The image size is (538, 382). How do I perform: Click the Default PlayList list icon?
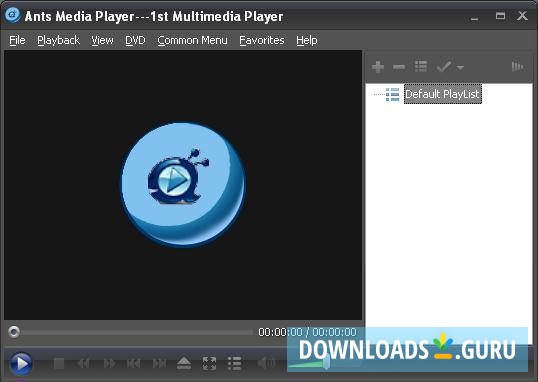(393, 94)
